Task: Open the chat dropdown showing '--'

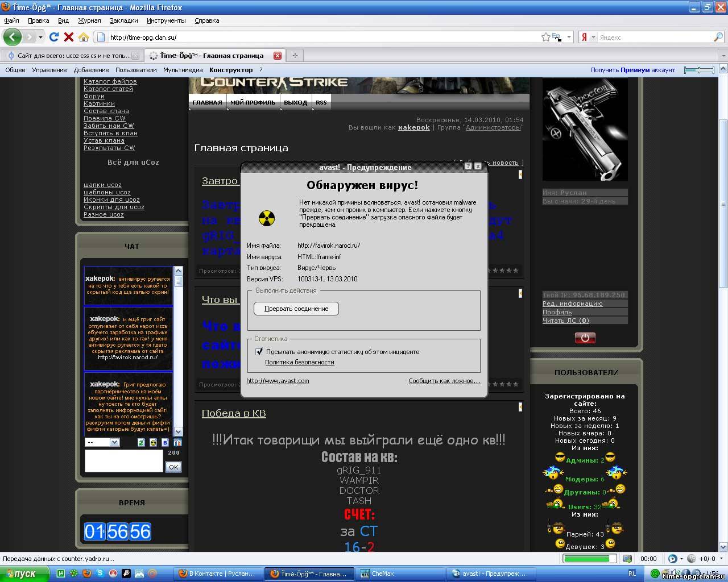Action: click(x=102, y=442)
